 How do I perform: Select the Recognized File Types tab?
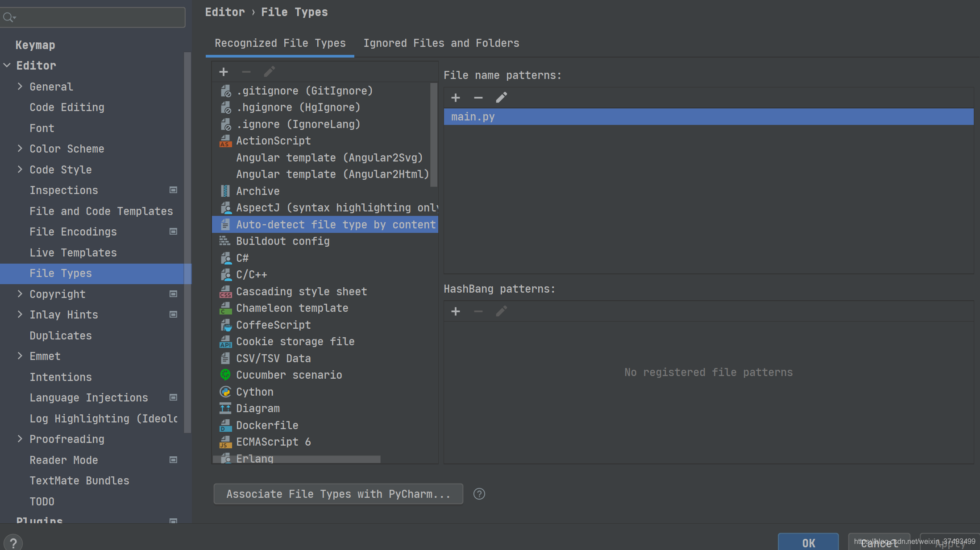(280, 43)
